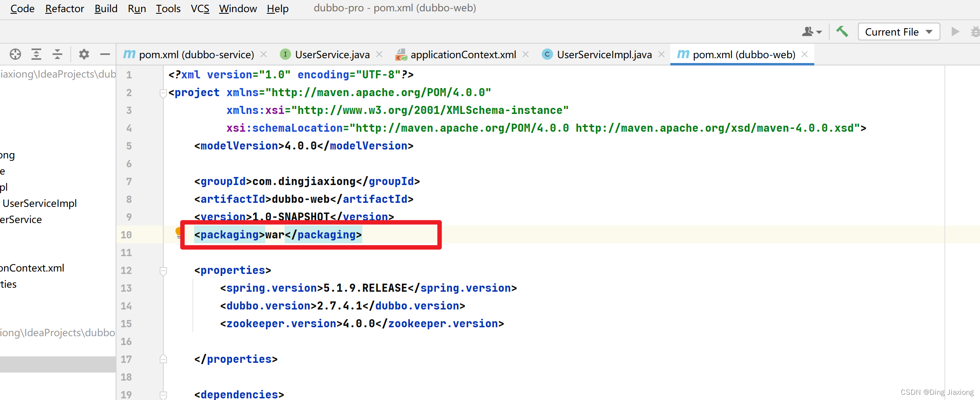Open project panel settings gear

[84, 54]
